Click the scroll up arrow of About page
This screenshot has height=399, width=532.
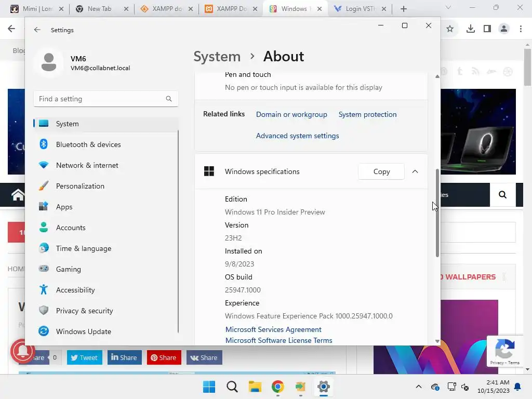(x=437, y=77)
